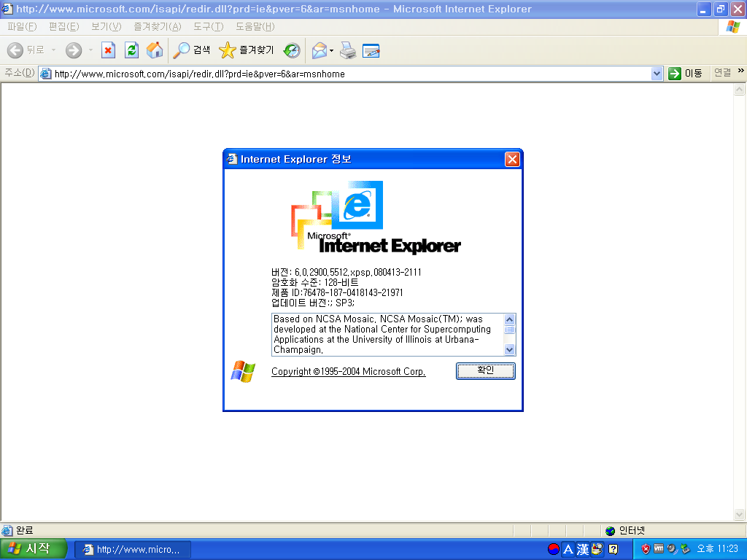Open the History clock toolbar icon
Image resolution: width=747 pixels, height=560 pixels.
click(x=292, y=50)
